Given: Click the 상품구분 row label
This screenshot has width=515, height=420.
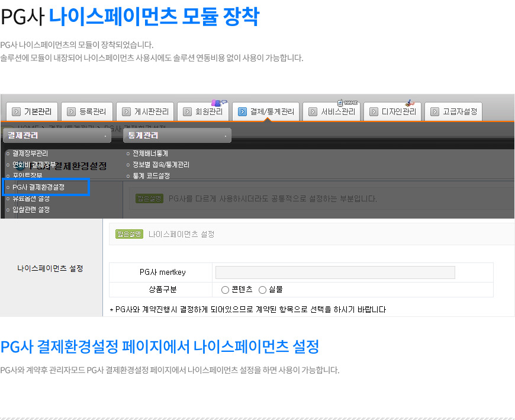Looking at the screenshot, I should point(163,290).
